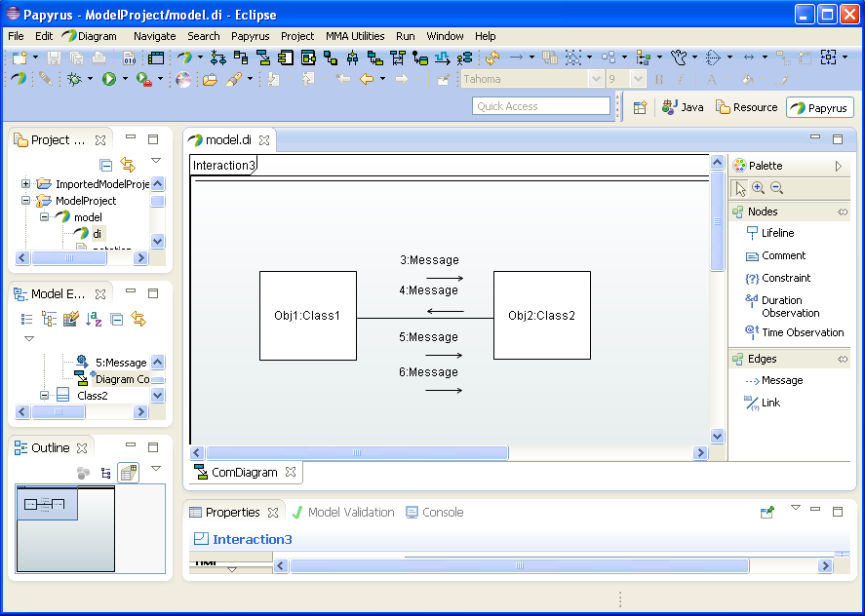Create a new Composite Structure diagram from toolbar
865x616 pixels.
[308, 58]
